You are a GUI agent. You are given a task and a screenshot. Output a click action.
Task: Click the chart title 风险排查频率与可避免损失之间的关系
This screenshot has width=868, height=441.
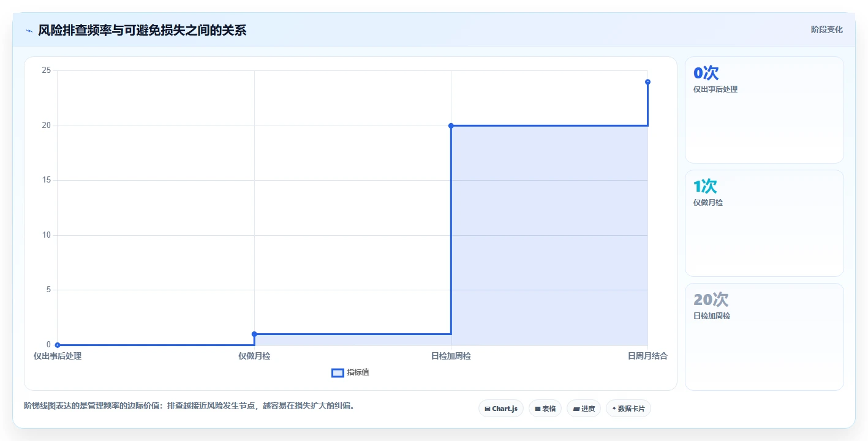(142, 30)
